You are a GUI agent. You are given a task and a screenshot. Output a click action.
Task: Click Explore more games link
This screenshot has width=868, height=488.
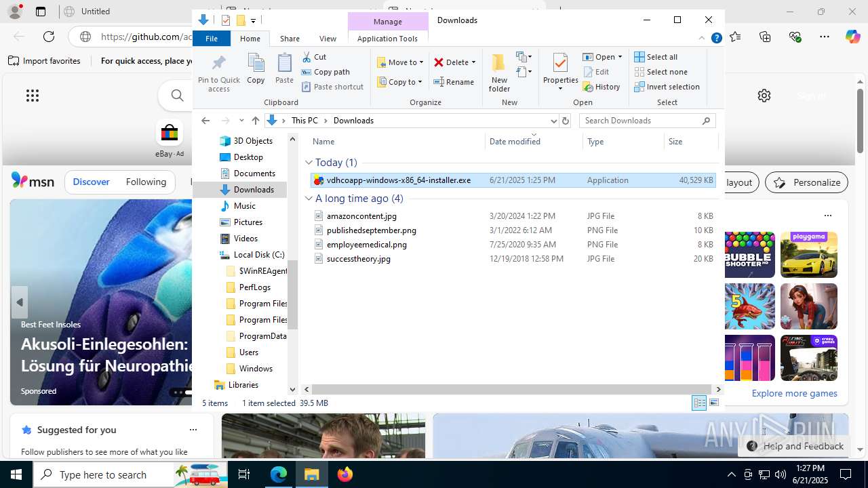794,393
